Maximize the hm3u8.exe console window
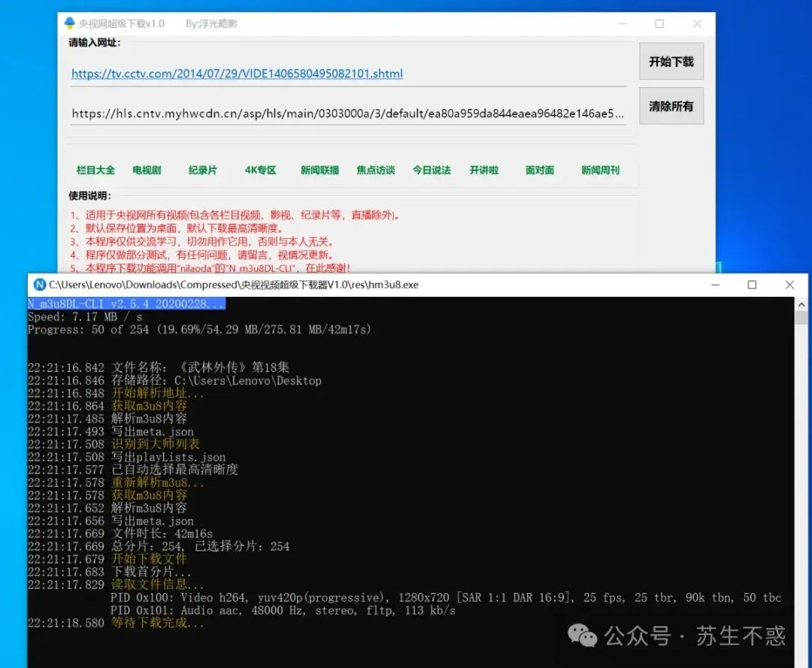 752,285
